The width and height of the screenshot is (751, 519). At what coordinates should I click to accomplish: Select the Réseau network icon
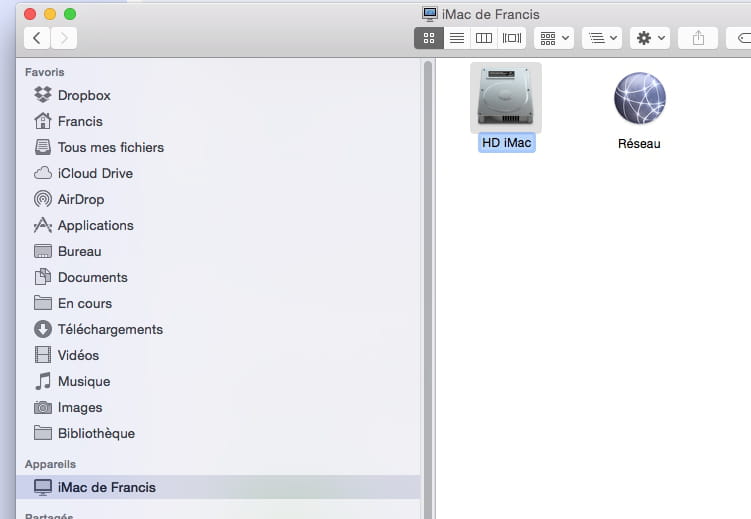(x=639, y=98)
